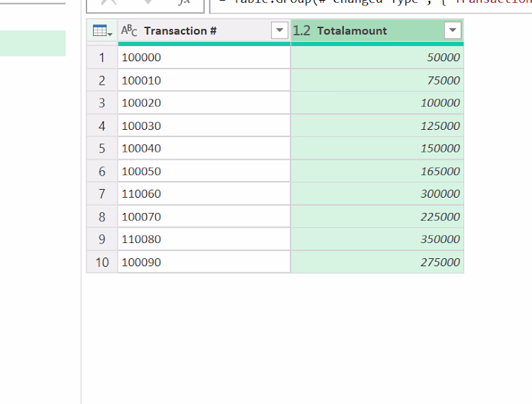Open the Totalamount column filter dropdown
532x404 pixels.
pyautogui.click(x=453, y=30)
